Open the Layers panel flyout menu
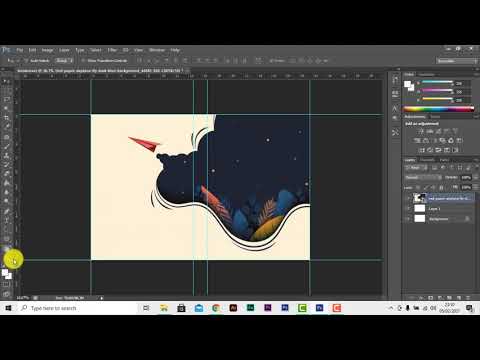The image size is (480, 360). pyautogui.click(x=476, y=160)
